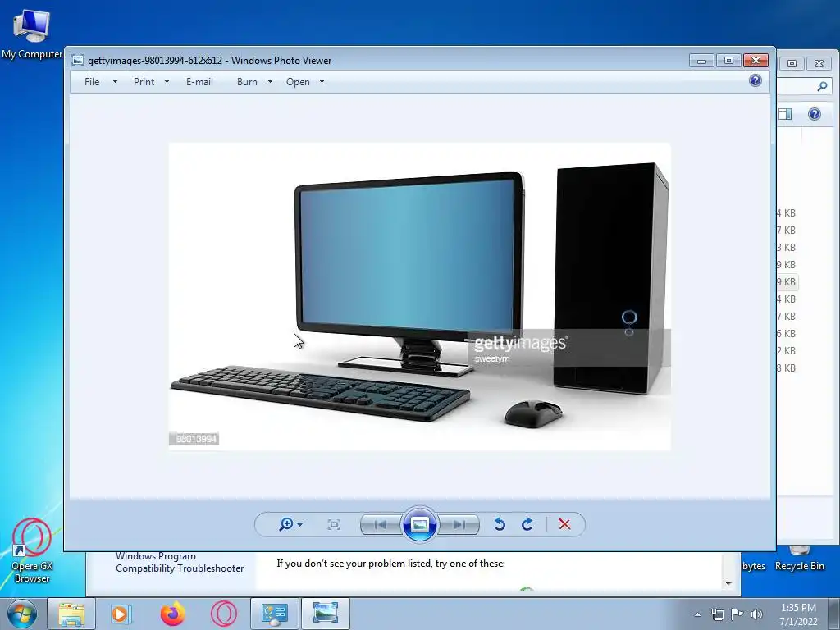Click the help icon in Explorer window

click(815, 113)
